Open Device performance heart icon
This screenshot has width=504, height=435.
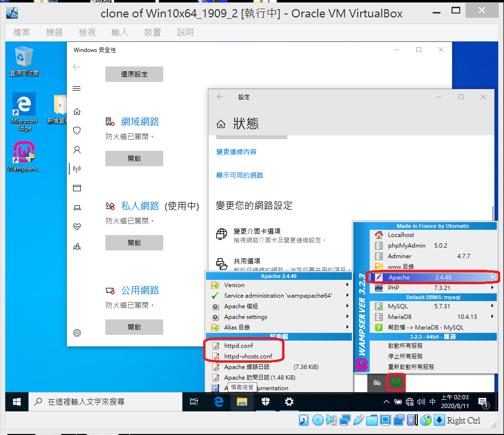pyautogui.click(x=77, y=227)
